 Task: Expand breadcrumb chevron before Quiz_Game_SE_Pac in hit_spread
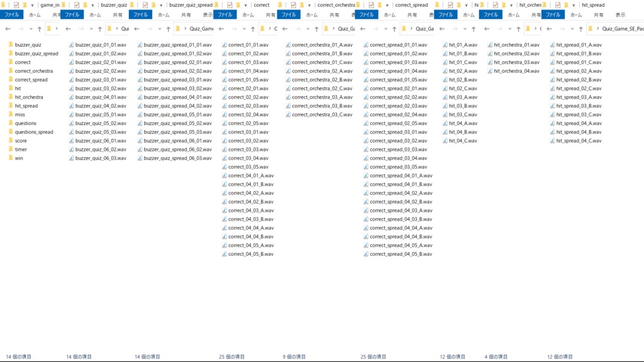tap(597, 29)
